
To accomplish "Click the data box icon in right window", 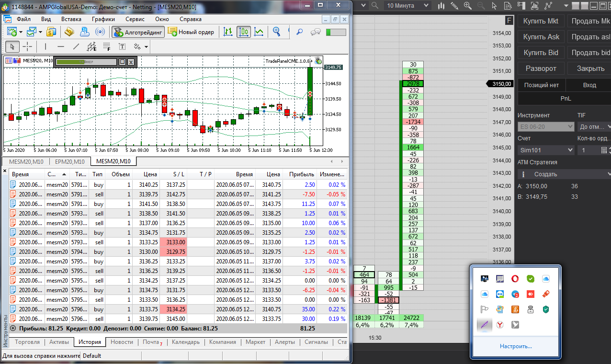I will [x=509, y=6].
